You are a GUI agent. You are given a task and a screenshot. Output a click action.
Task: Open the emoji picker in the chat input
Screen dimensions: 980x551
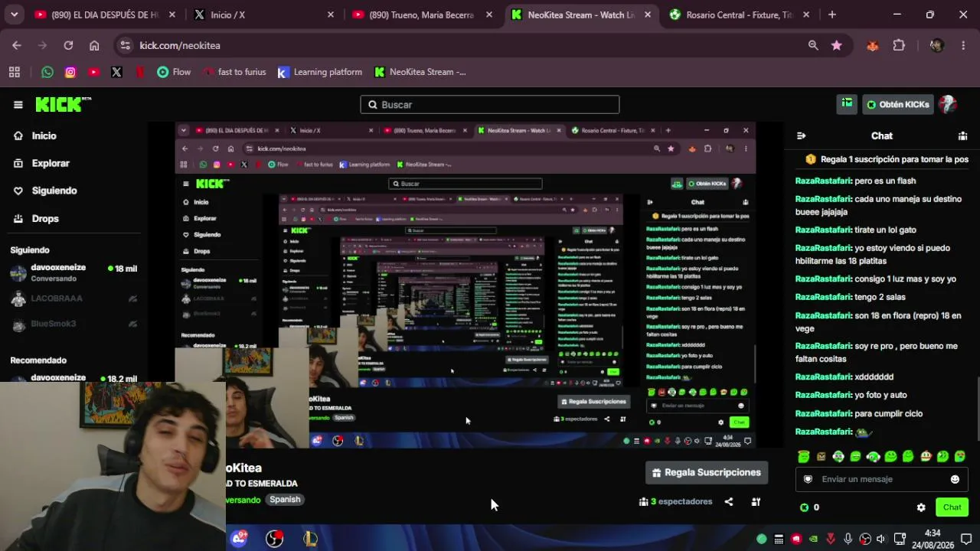tap(955, 479)
